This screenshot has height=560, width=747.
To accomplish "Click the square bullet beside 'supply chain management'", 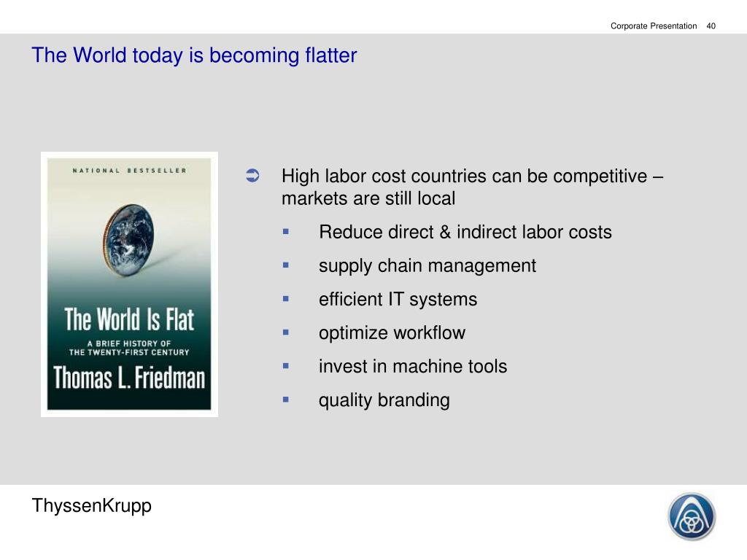I will (286, 265).
